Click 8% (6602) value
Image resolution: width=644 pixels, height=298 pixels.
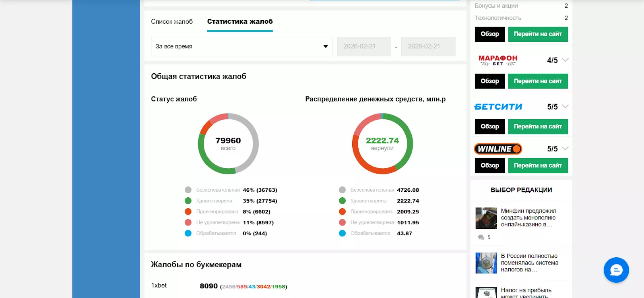point(256,211)
